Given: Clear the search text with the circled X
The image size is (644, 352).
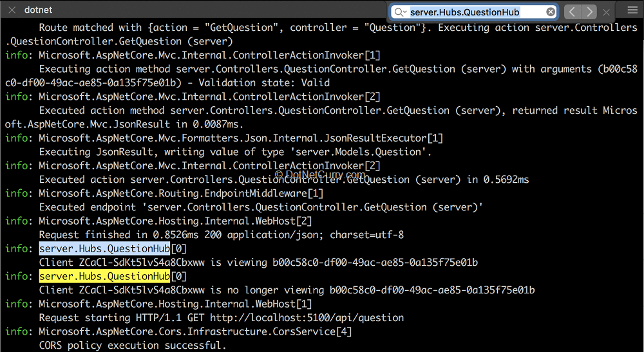Looking at the screenshot, I should click(x=551, y=12).
